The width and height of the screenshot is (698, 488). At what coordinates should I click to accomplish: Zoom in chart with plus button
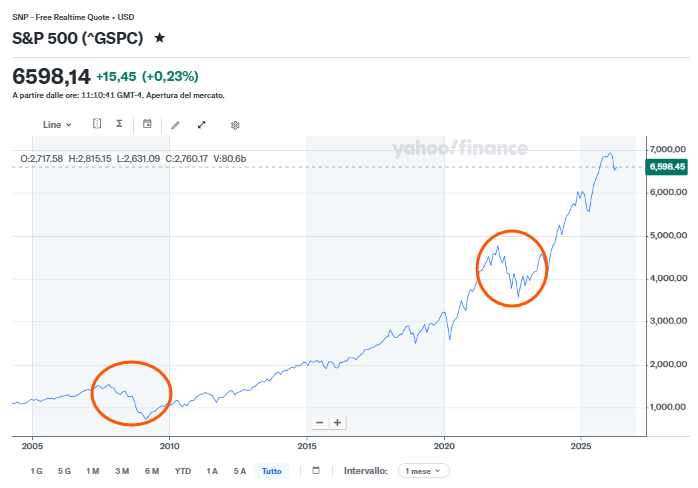click(338, 422)
